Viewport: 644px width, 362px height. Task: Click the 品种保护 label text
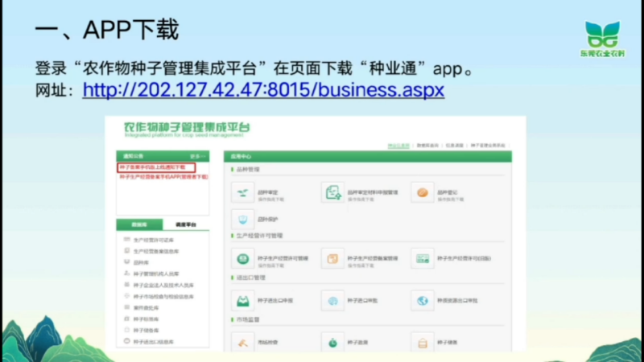click(x=268, y=220)
